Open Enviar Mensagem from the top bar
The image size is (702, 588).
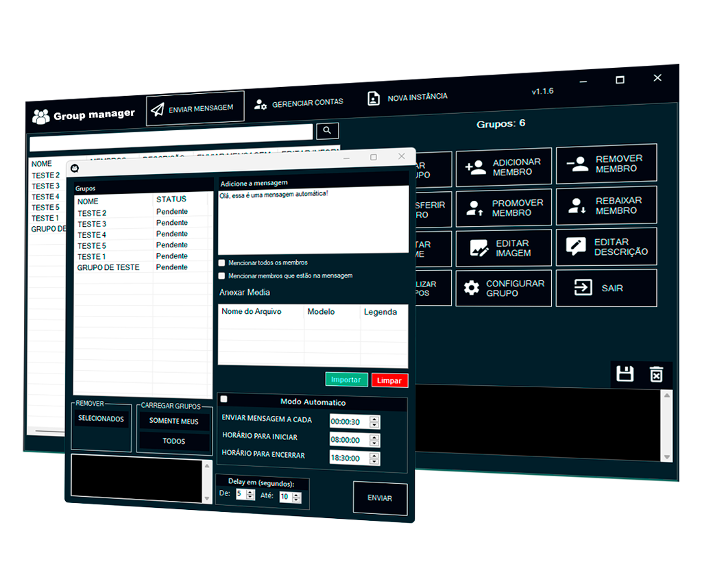(x=195, y=108)
